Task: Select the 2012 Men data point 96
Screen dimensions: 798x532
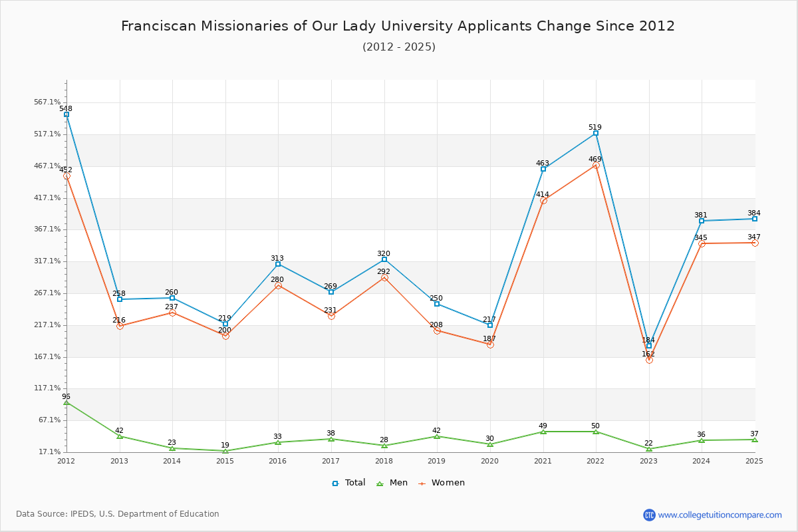Action: tap(66, 402)
